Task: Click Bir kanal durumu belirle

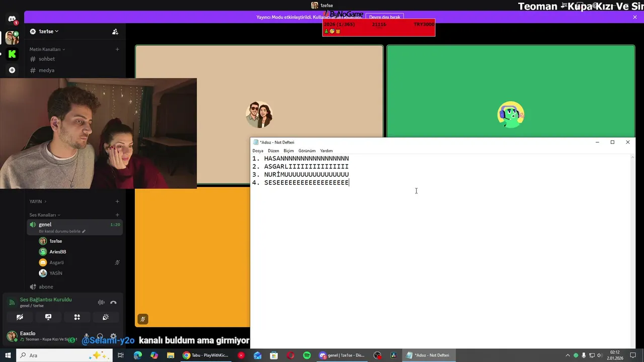Action: (62, 231)
